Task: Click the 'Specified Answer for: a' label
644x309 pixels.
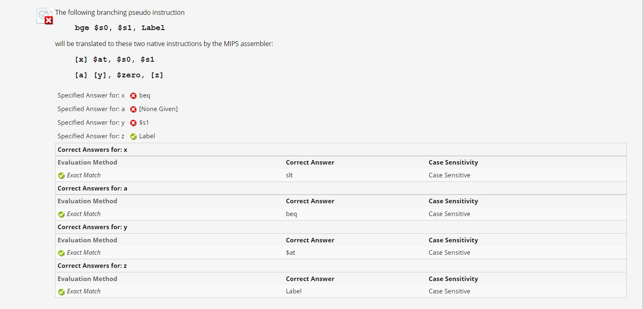Action: point(91,109)
